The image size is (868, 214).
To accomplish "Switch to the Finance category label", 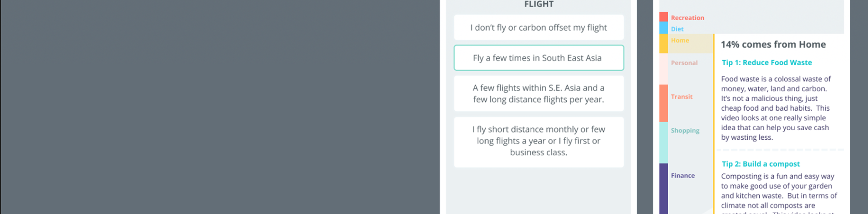I will (x=683, y=176).
